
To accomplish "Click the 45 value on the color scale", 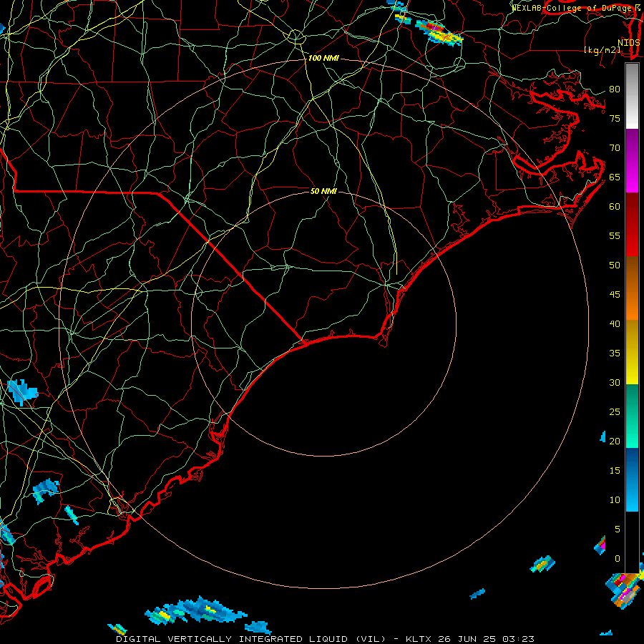I will tap(615, 295).
